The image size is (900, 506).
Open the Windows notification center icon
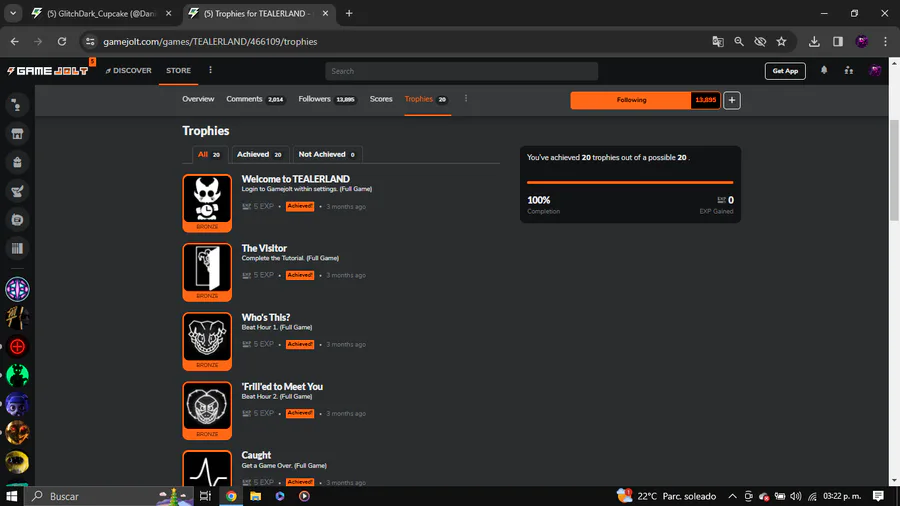(878, 496)
